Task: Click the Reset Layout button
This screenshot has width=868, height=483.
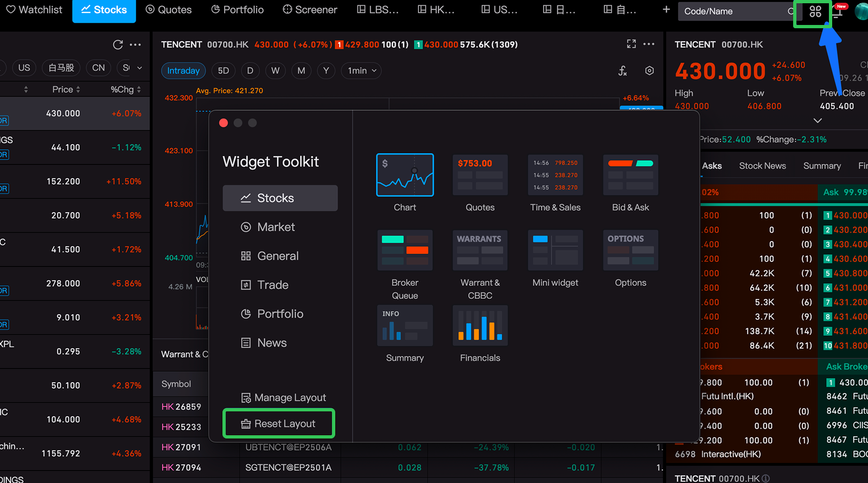Action: 279,424
